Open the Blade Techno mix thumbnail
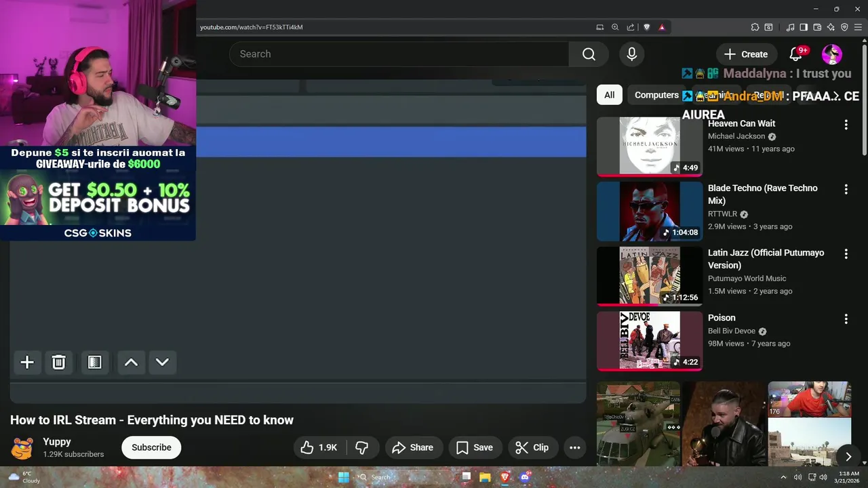Image resolution: width=868 pixels, height=488 pixels. point(650,211)
